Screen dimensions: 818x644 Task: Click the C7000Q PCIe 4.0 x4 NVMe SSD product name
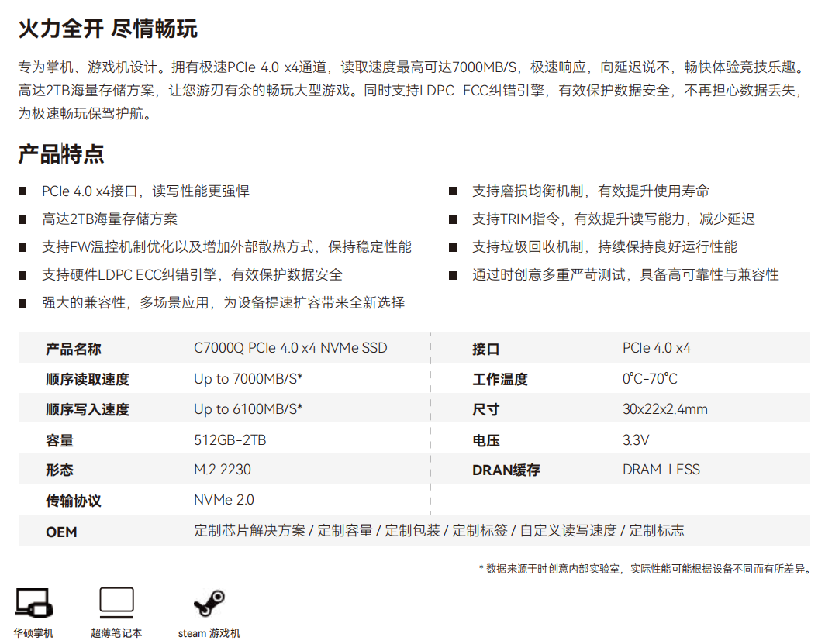click(290, 348)
